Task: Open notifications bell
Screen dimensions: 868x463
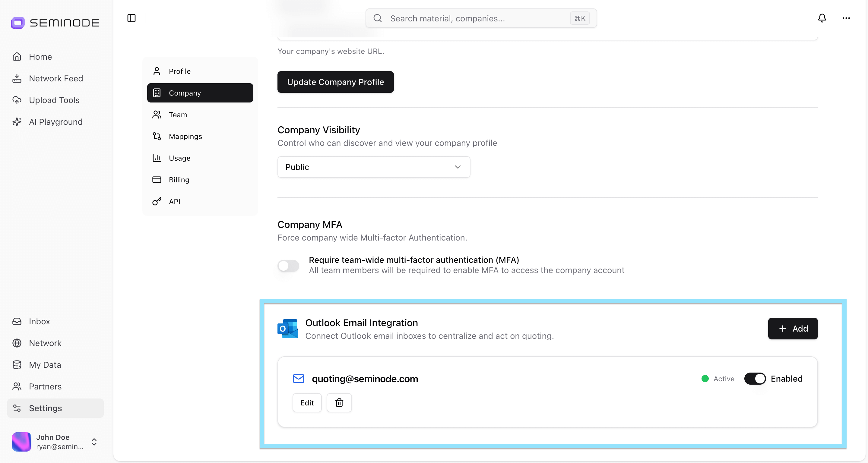Action: point(822,18)
